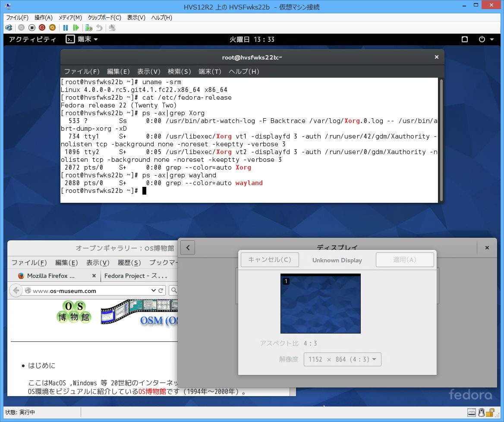
Task: Pause the virtual machine
Action: 66,28
